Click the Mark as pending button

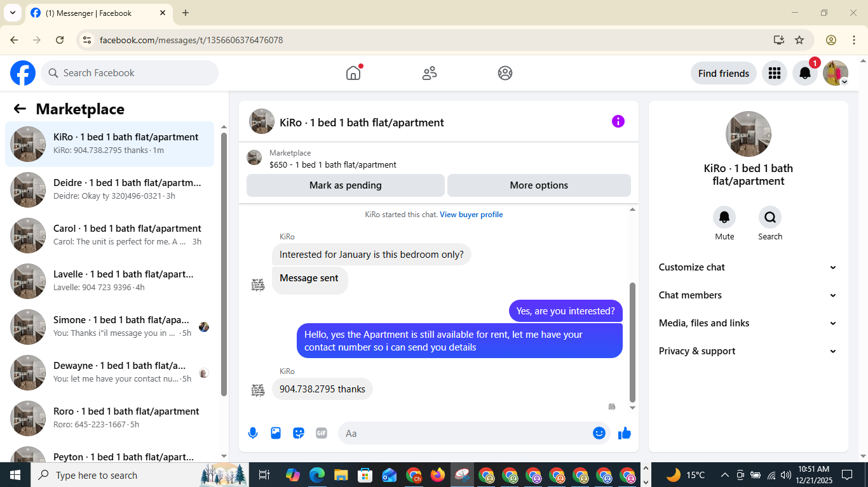coord(346,185)
